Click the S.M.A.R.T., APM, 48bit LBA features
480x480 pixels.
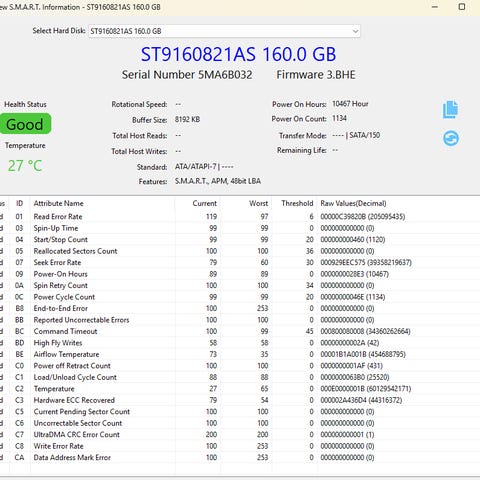click(218, 181)
